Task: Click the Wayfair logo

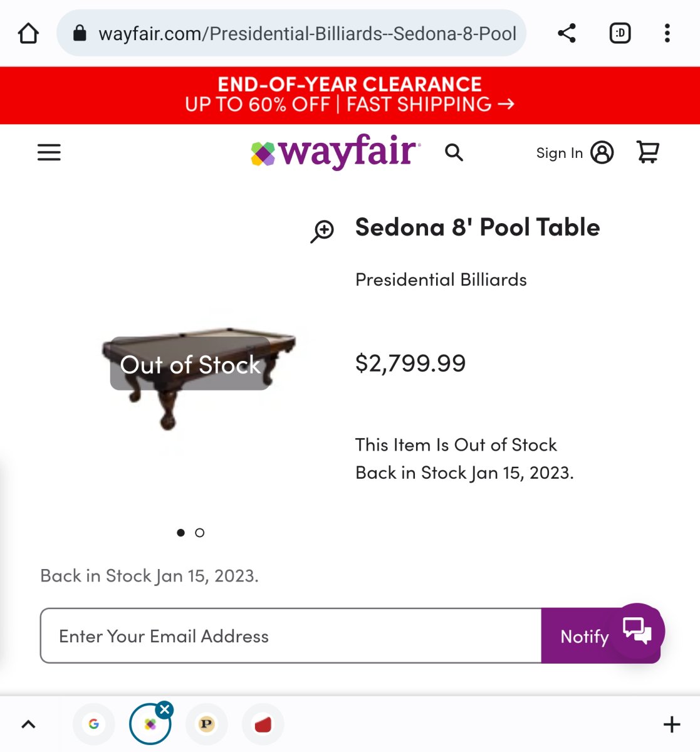Action: (x=336, y=152)
